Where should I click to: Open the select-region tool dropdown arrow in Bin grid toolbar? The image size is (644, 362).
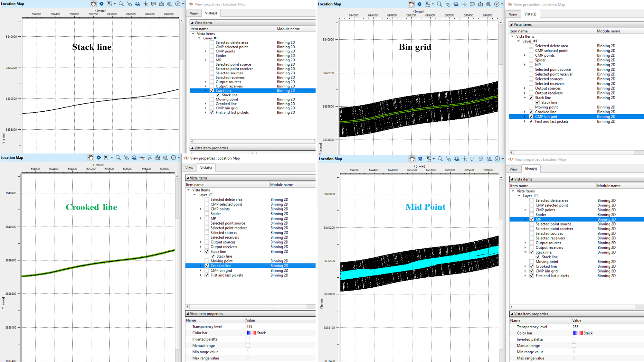pos(433,4)
